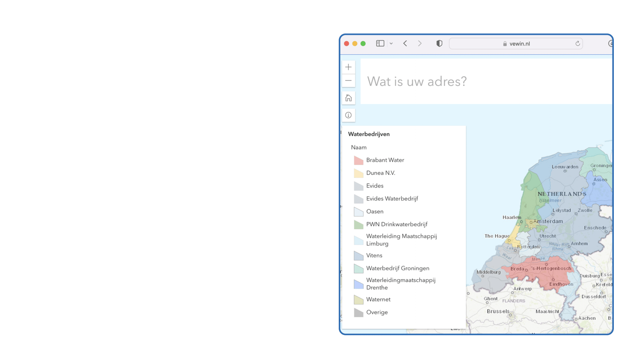Focus the 'Wat is uw adres?' field
Image resolution: width=644 pixels, height=362 pixels.
coord(486,81)
